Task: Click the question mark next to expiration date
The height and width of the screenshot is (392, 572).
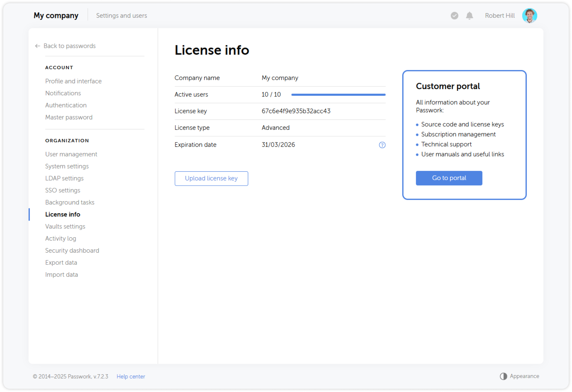Action: (382, 145)
